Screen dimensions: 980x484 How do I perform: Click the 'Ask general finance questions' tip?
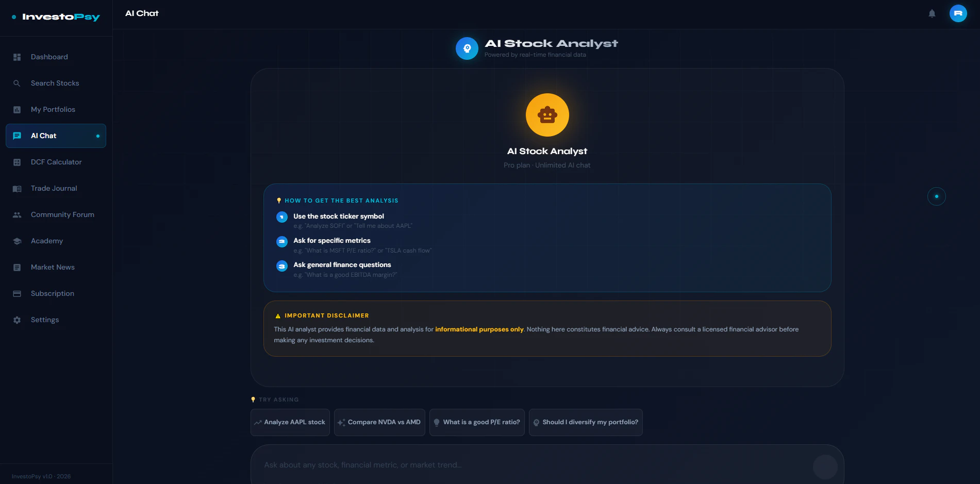tap(342, 265)
